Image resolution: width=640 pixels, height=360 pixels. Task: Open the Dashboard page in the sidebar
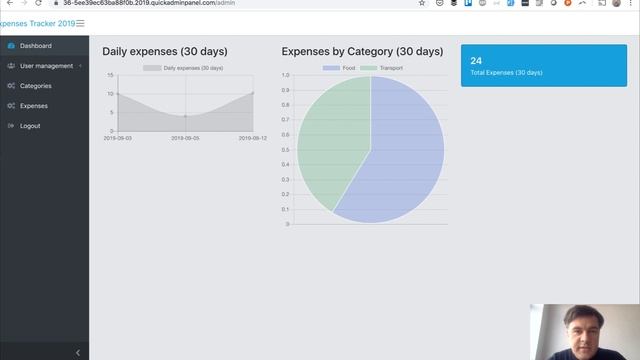44,46
